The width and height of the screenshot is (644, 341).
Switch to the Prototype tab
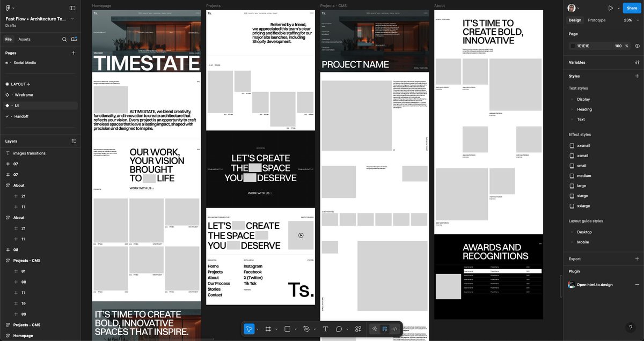coord(596,20)
